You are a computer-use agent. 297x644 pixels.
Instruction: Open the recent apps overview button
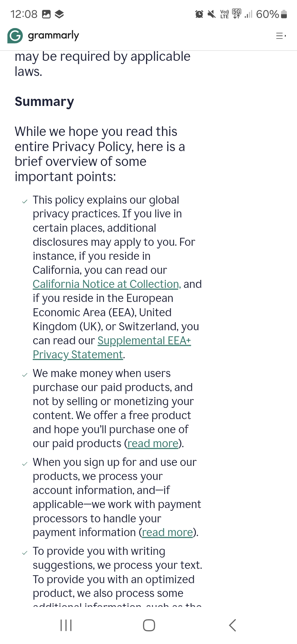point(66,625)
